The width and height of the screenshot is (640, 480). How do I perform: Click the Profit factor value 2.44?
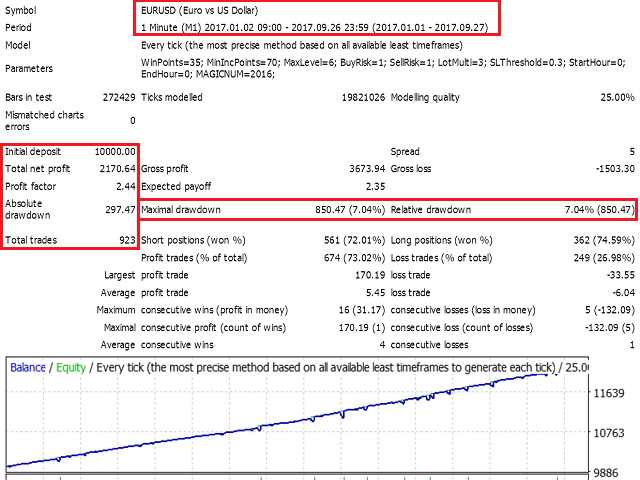point(124,187)
